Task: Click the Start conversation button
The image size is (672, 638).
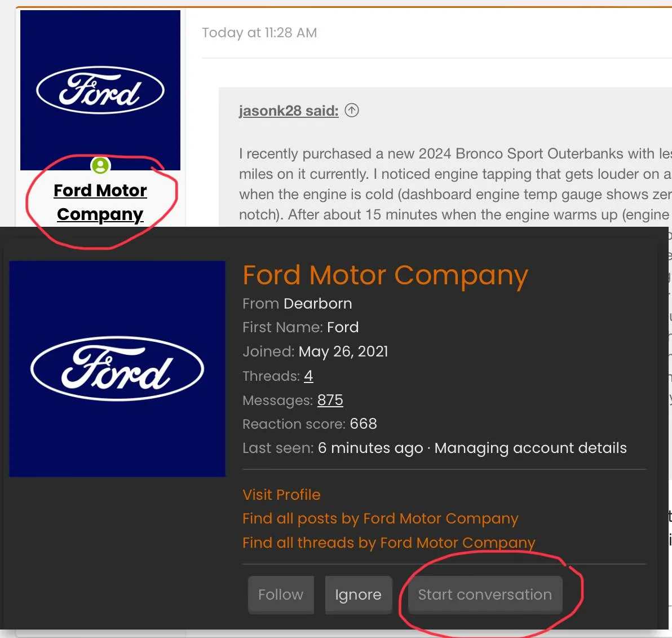Action: (x=485, y=595)
